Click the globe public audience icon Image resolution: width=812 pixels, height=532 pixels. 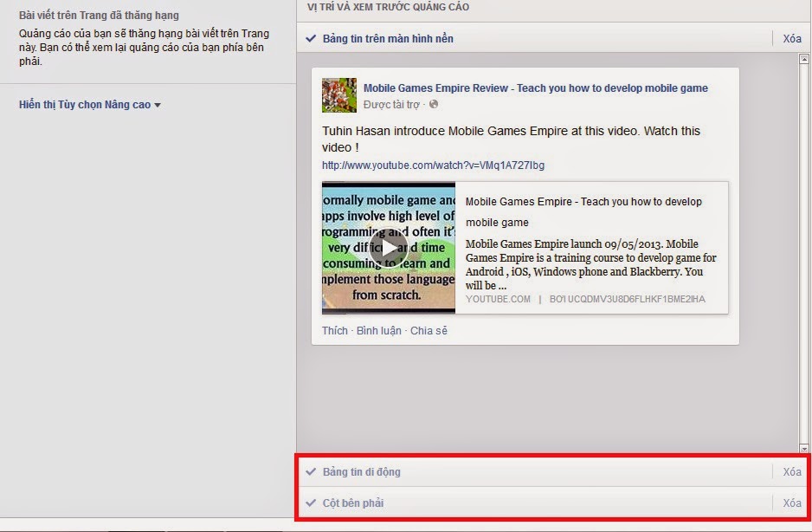(x=434, y=104)
